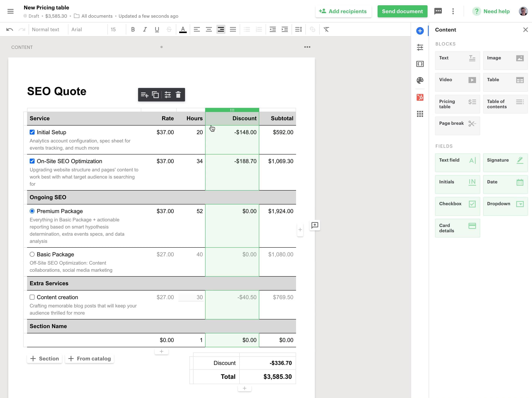532x398 pixels.
Task: Open the font size 15 dropdown
Action: pos(117,29)
